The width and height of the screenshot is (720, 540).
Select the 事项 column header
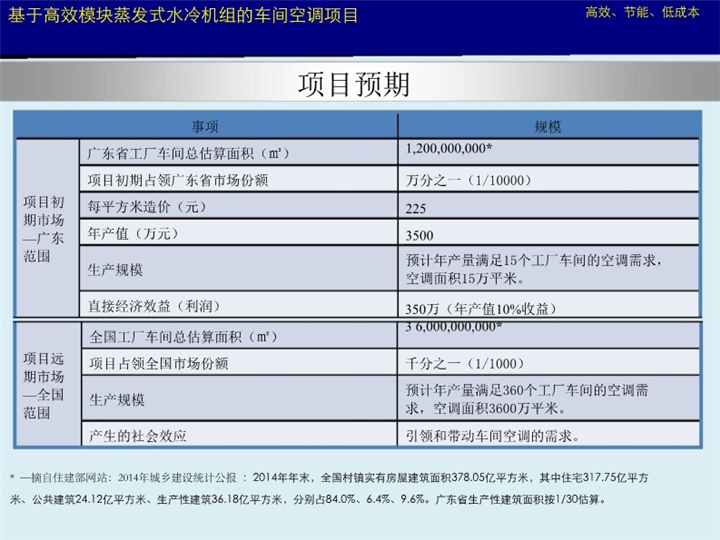(x=205, y=126)
